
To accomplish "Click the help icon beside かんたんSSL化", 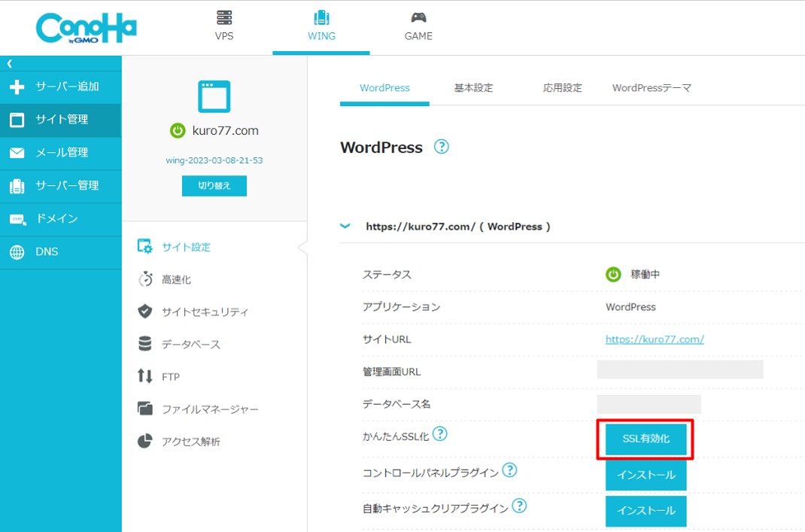I will click(439, 434).
